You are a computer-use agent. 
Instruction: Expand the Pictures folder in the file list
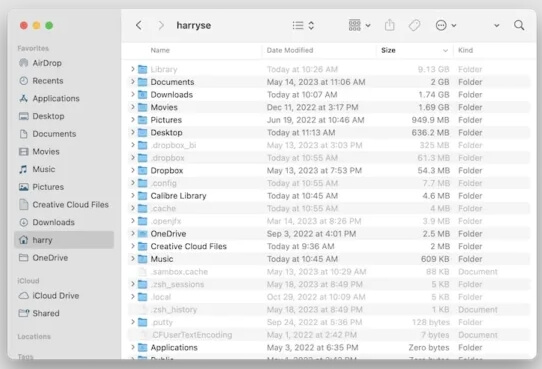click(133, 120)
